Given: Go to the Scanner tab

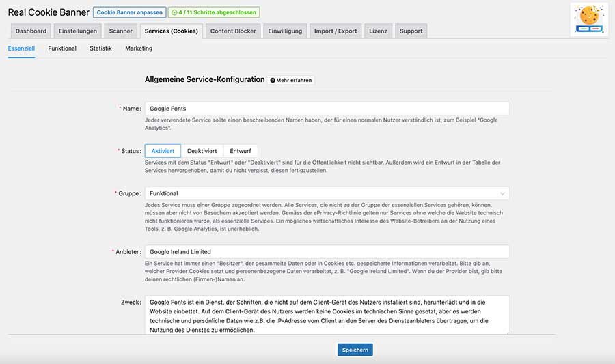Looking at the screenshot, I should click(x=121, y=31).
